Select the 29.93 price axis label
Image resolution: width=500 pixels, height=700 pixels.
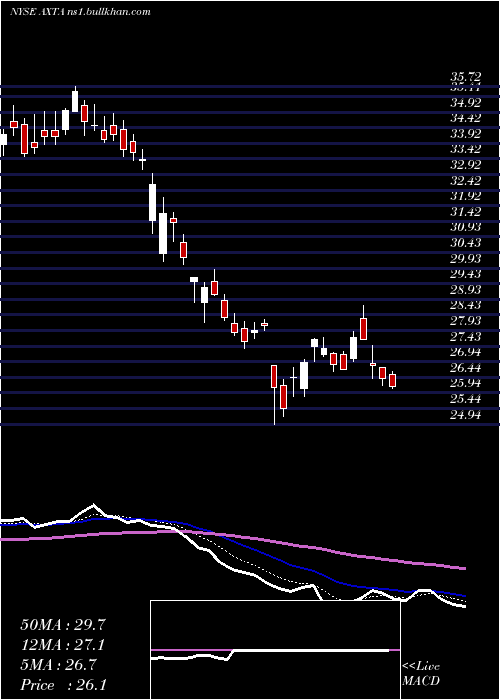pos(465,258)
